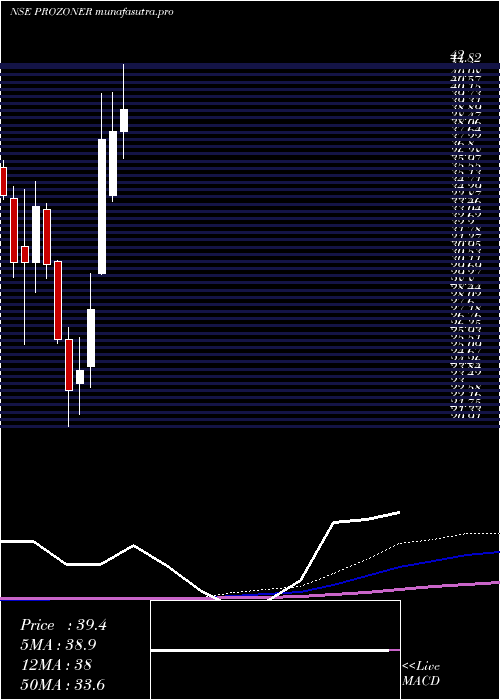
Task: Click the 41.82 top price axis label
Action: (466, 58)
